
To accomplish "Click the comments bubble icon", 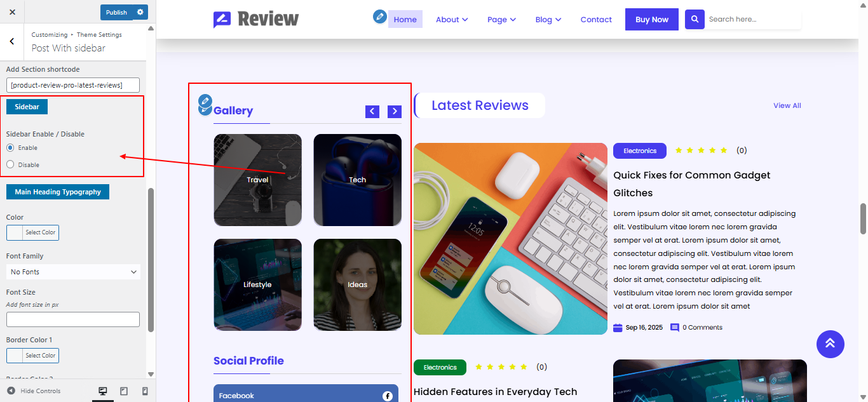I will (x=675, y=328).
